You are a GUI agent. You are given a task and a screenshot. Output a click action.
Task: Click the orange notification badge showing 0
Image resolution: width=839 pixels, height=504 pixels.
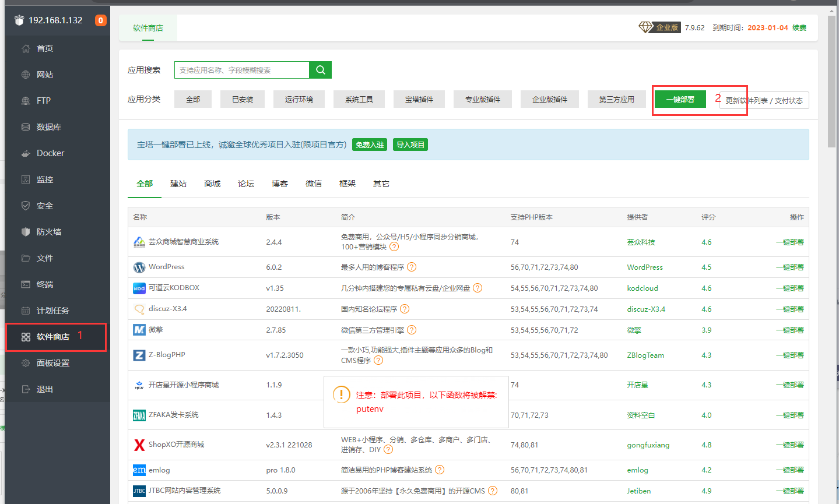click(x=101, y=20)
